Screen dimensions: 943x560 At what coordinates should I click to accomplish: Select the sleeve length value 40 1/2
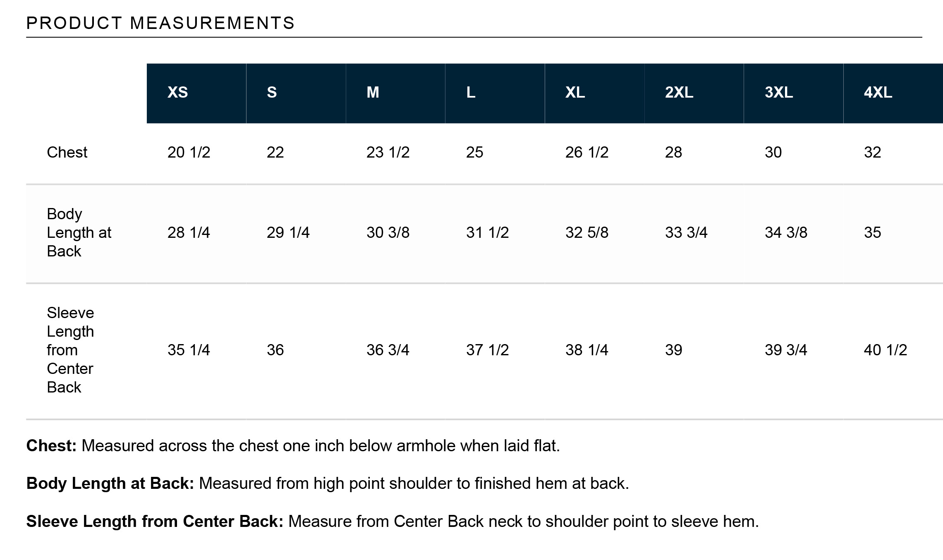(x=885, y=350)
